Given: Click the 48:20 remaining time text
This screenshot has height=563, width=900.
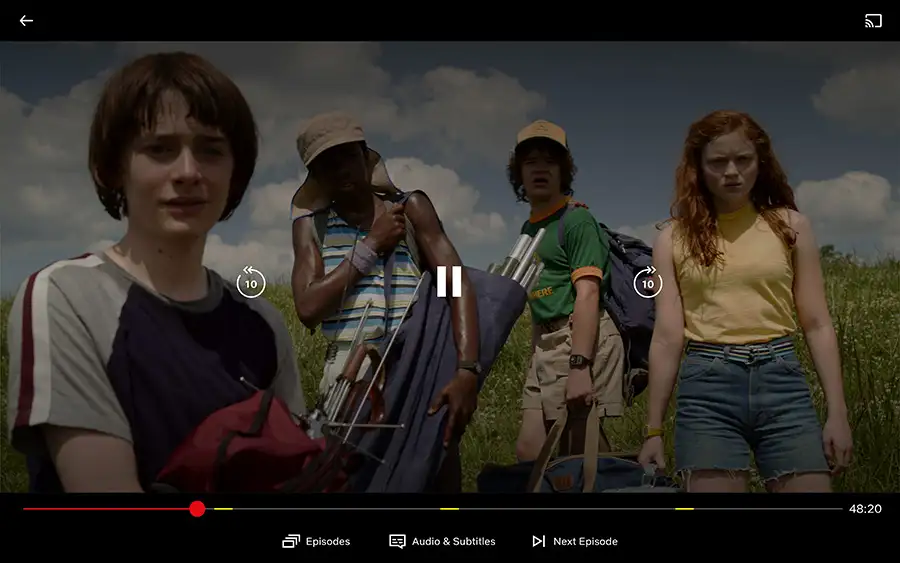Looking at the screenshot, I should click(x=865, y=508).
